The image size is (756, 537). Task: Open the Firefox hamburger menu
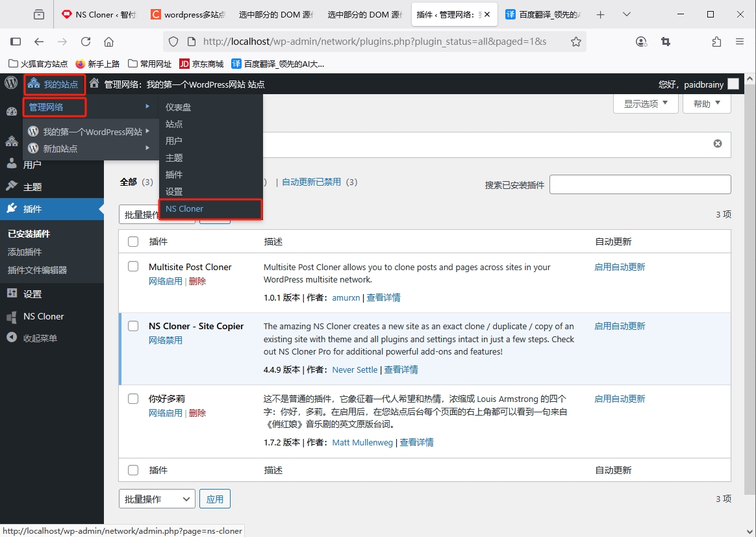(x=740, y=42)
